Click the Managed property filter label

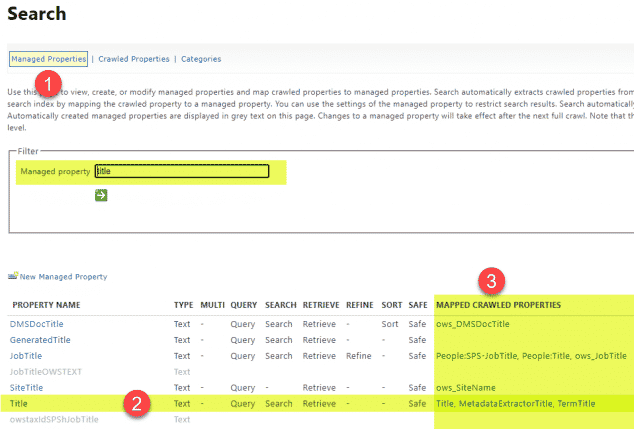(x=55, y=171)
